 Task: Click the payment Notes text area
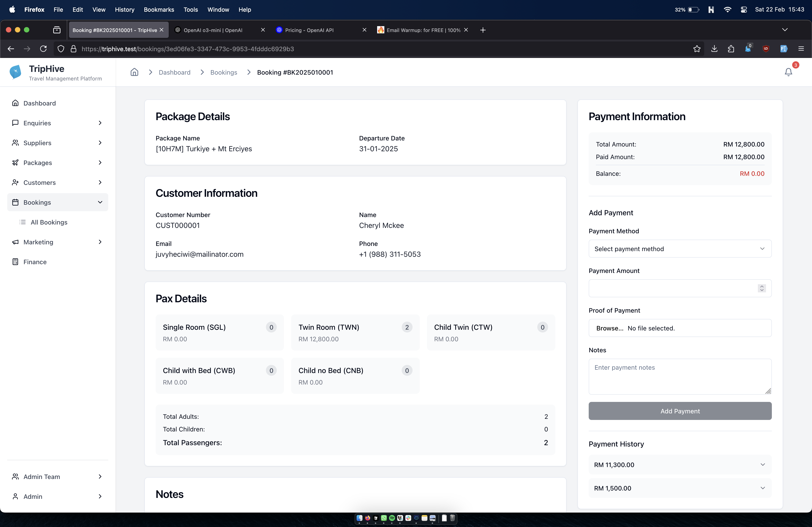point(680,376)
